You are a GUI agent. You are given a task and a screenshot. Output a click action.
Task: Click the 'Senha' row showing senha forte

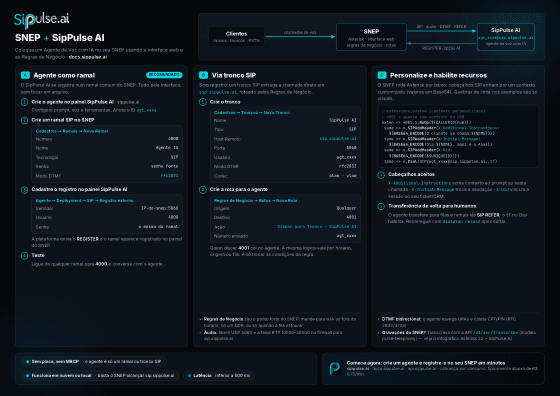107,166
